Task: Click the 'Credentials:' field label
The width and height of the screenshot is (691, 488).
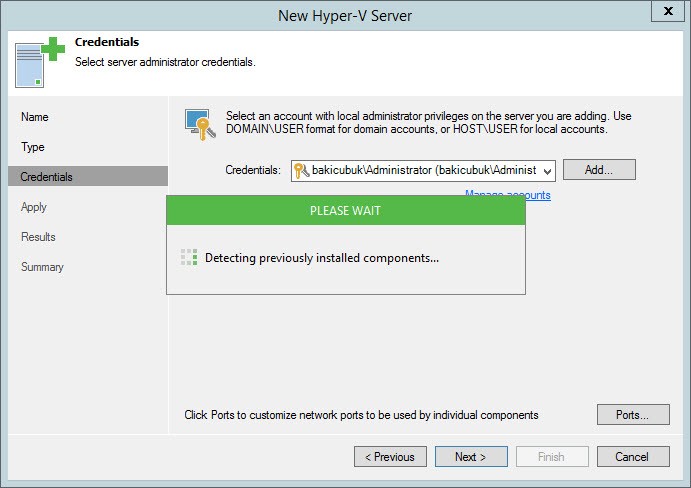Action: point(253,170)
